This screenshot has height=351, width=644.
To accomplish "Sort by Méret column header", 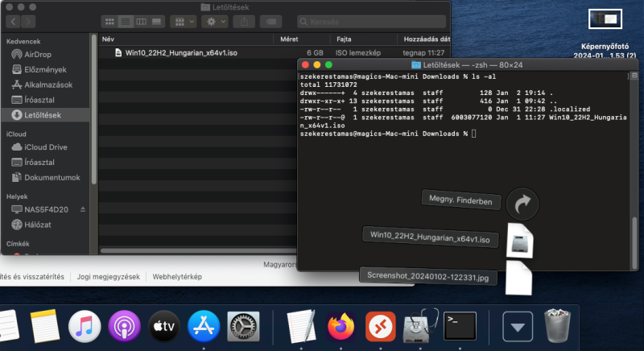I will [x=302, y=39].
